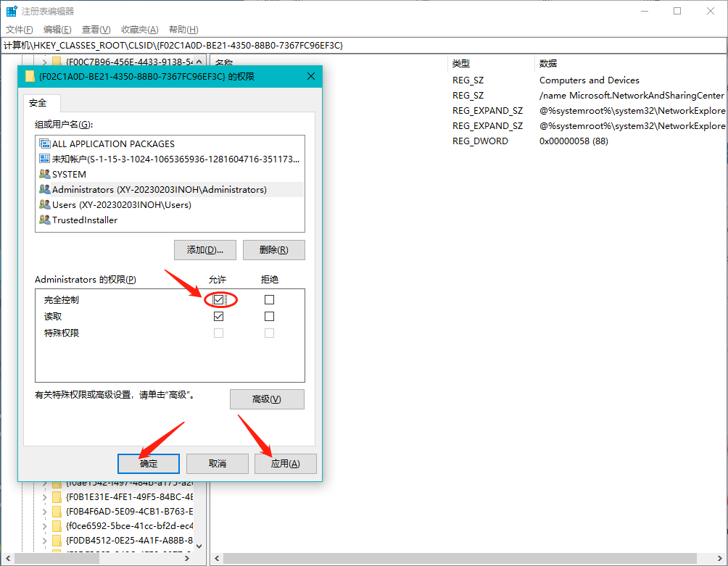
Task: Check Deny for 完全控制 (Full Control)
Action: 269,300
